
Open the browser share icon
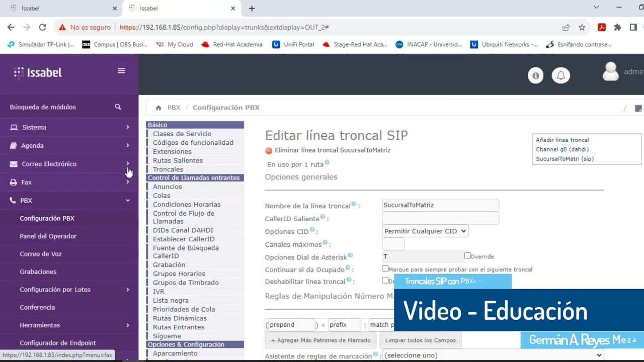coord(566,27)
